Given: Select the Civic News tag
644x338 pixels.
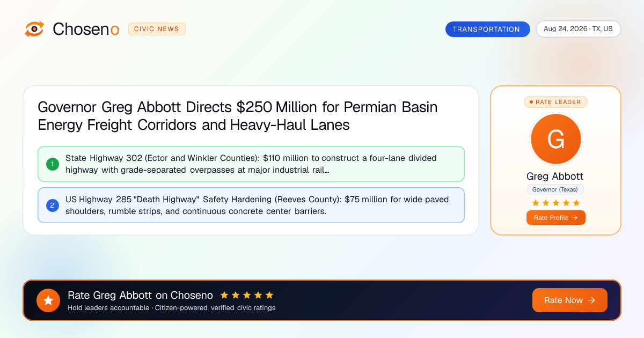Looking at the screenshot, I should click(157, 29).
